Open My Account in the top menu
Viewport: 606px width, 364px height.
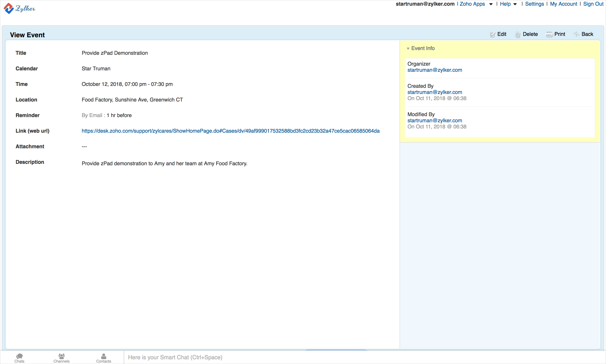(x=563, y=4)
